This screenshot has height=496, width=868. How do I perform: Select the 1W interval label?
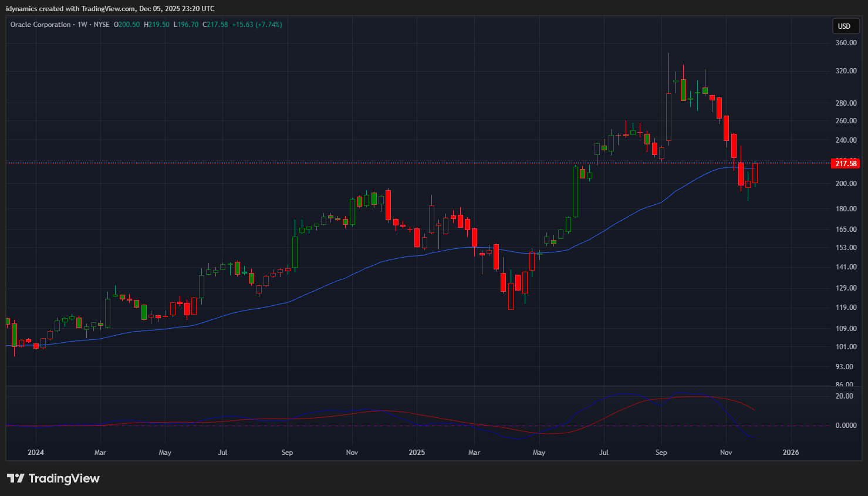[x=82, y=25]
